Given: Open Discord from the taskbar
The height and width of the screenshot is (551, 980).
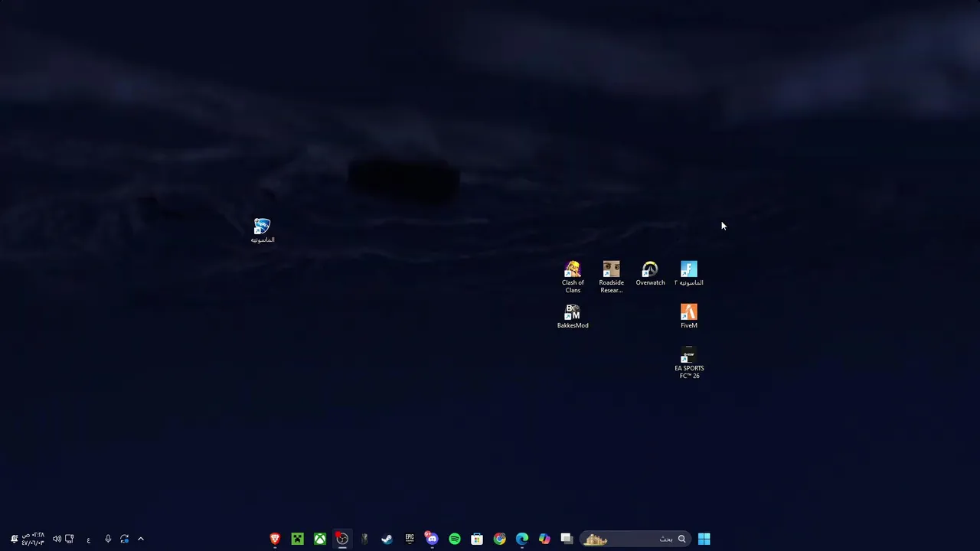Looking at the screenshot, I should pyautogui.click(x=432, y=539).
